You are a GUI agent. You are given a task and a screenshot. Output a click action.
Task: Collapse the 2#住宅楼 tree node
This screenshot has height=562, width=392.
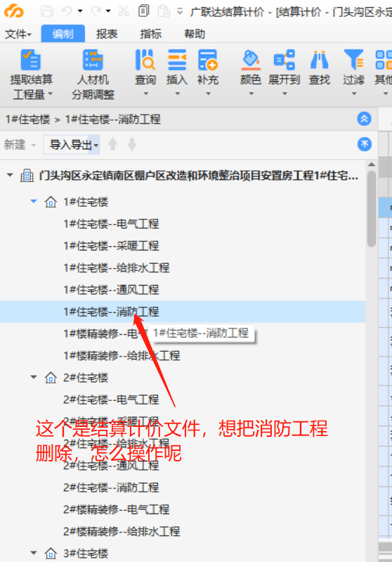[34, 377]
